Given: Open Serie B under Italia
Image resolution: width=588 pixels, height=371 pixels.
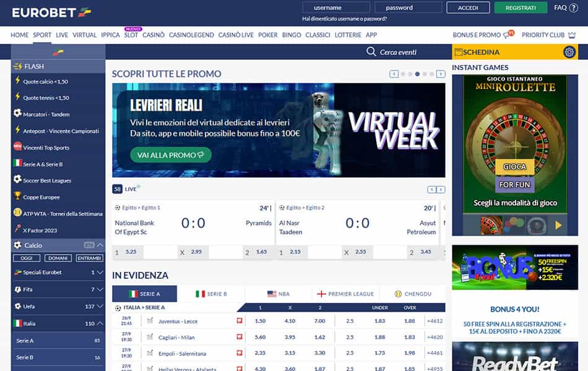Looking at the screenshot, I should point(58,357).
